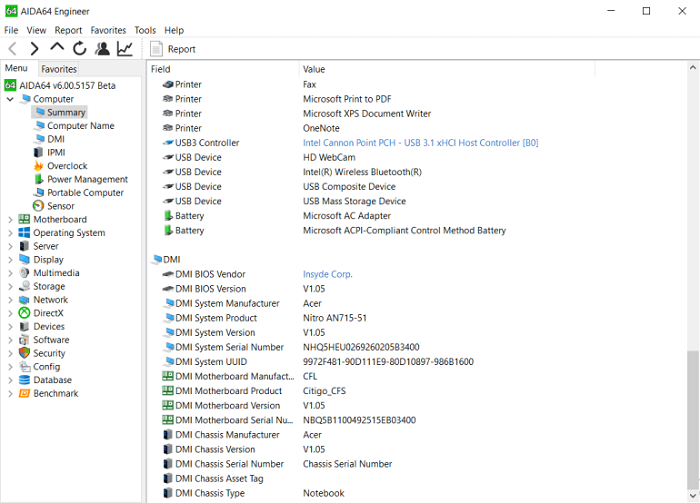Open the Insyde Corp. vendor link
The width and height of the screenshot is (700, 503).
[x=328, y=274]
